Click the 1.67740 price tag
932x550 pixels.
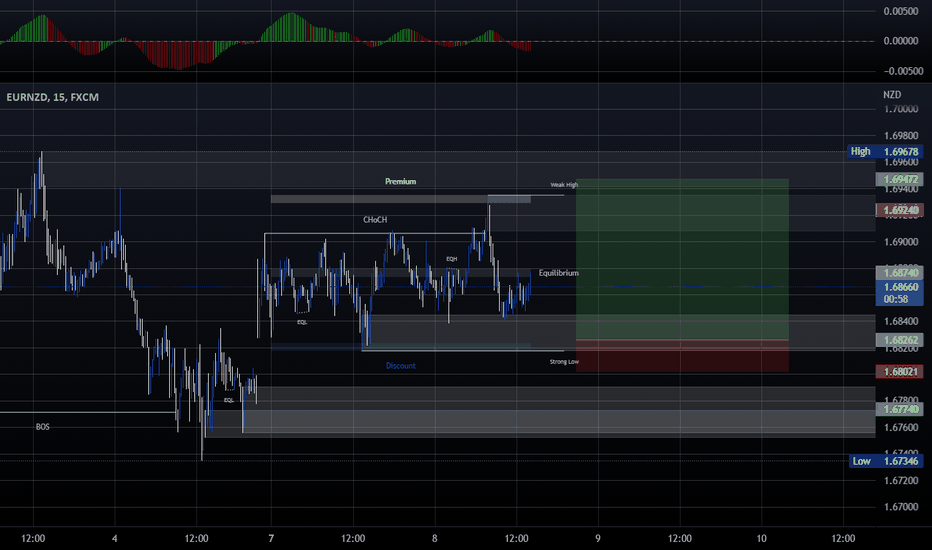point(899,409)
